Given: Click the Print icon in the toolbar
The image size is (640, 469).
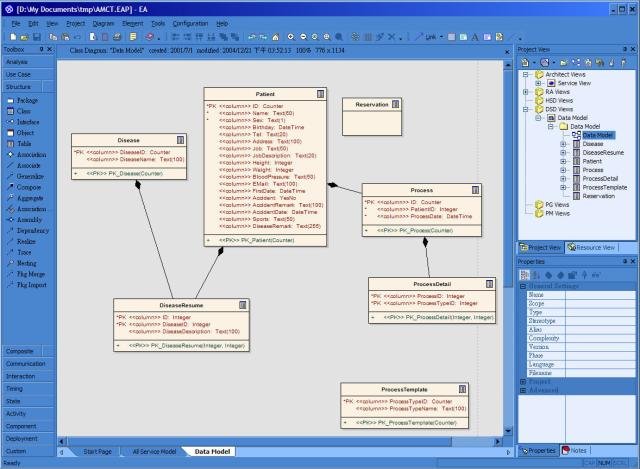Looking at the screenshot, I should tap(117, 37).
